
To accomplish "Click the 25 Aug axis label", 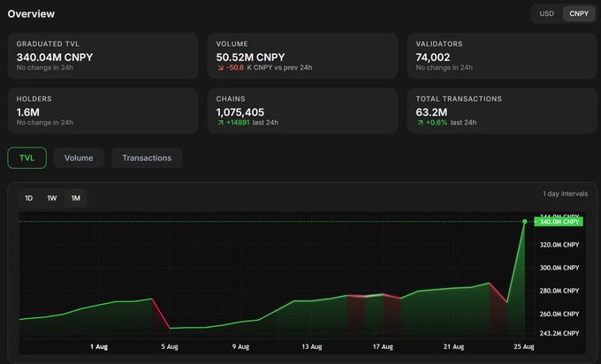I will click(x=524, y=346).
